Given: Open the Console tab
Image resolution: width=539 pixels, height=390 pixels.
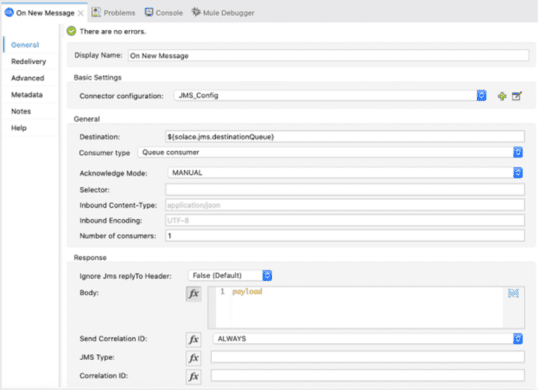Looking at the screenshot, I should (x=164, y=13).
